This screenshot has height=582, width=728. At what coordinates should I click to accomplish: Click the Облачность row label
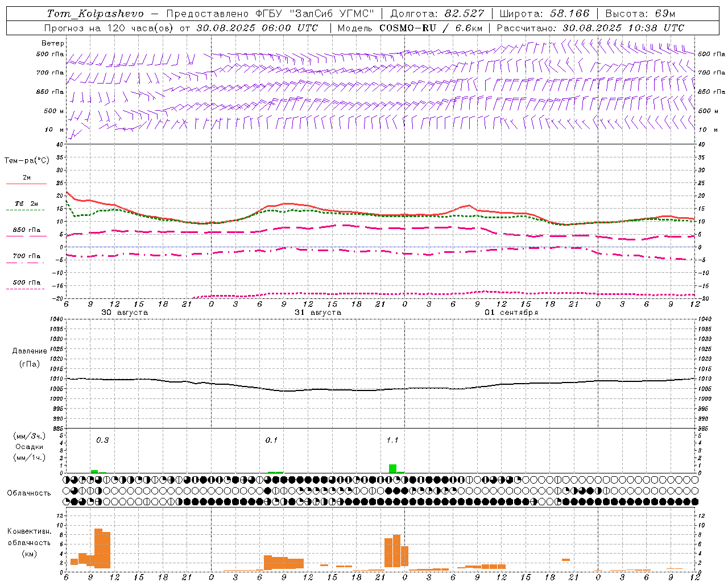[x=29, y=493]
